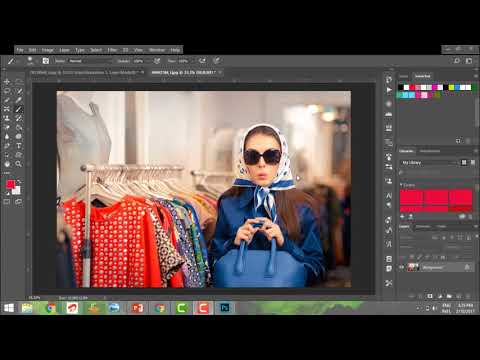The height and width of the screenshot is (360, 480).
Task: Open the Image menu
Action: 48,50
